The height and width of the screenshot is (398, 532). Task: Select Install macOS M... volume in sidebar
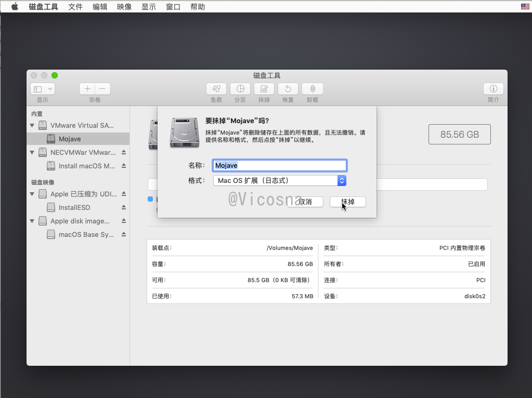pyautogui.click(x=78, y=166)
